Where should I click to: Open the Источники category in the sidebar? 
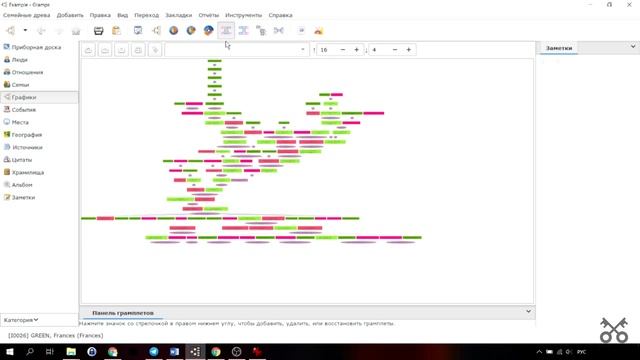tap(39, 147)
